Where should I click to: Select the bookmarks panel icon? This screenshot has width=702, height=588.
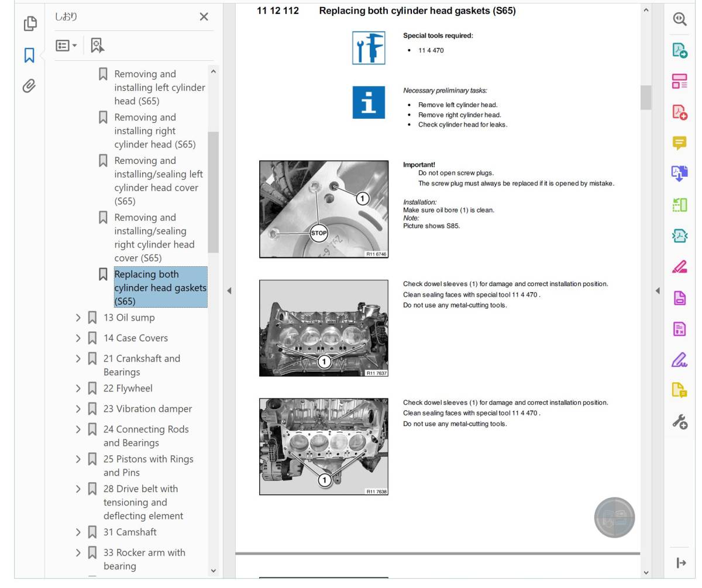(29, 55)
